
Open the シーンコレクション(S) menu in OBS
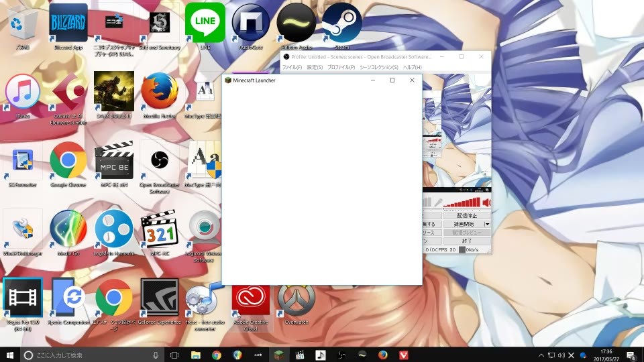(x=378, y=67)
